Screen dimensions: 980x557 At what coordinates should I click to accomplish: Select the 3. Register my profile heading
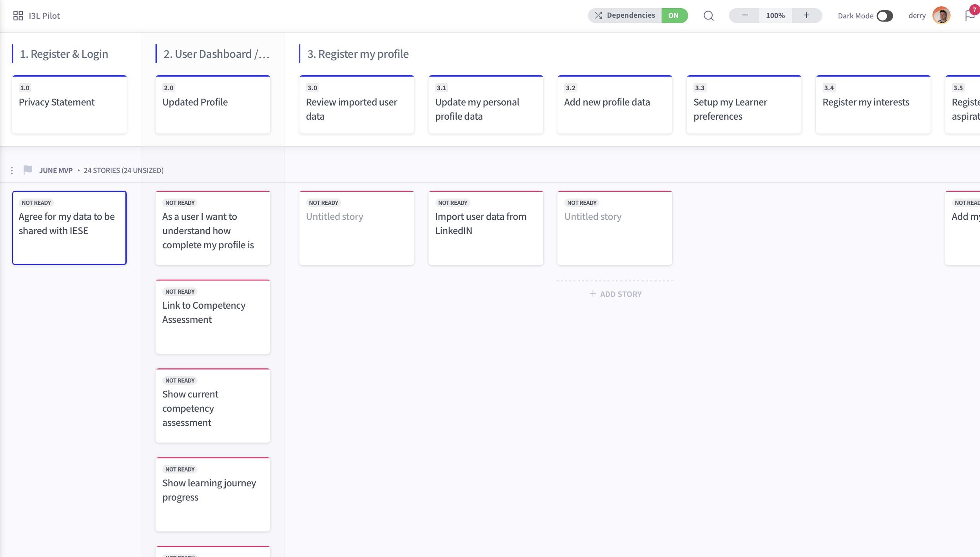[358, 54]
